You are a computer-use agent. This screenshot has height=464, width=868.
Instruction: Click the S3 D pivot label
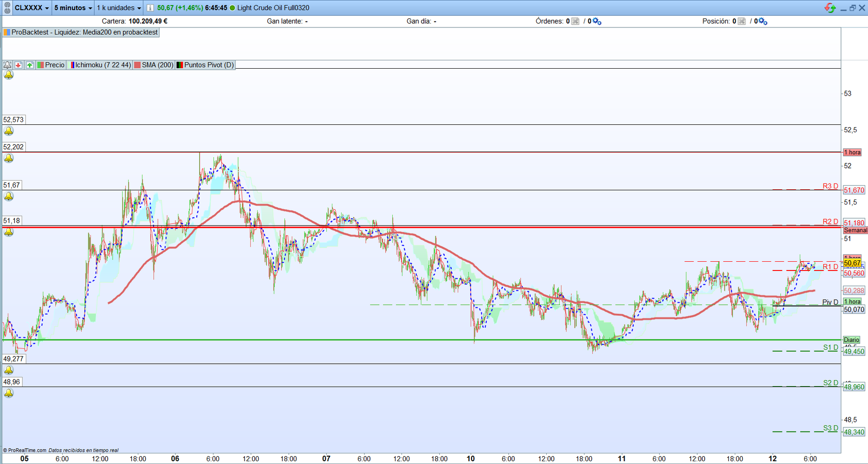[x=831, y=428]
